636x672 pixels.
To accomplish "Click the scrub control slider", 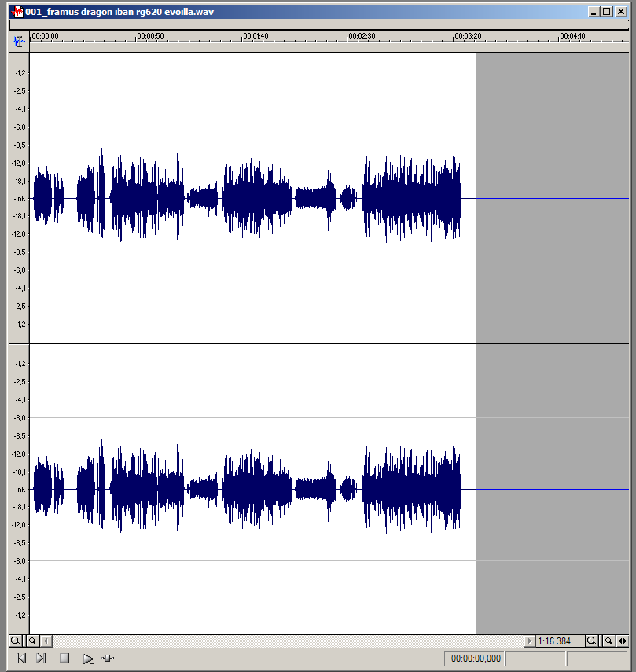I will click(x=108, y=659).
